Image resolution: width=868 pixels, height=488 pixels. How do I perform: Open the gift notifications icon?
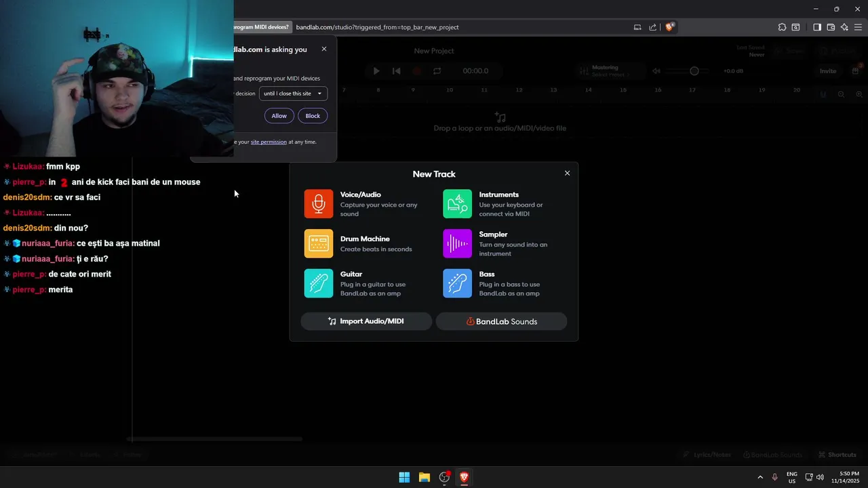pos(856,70)
